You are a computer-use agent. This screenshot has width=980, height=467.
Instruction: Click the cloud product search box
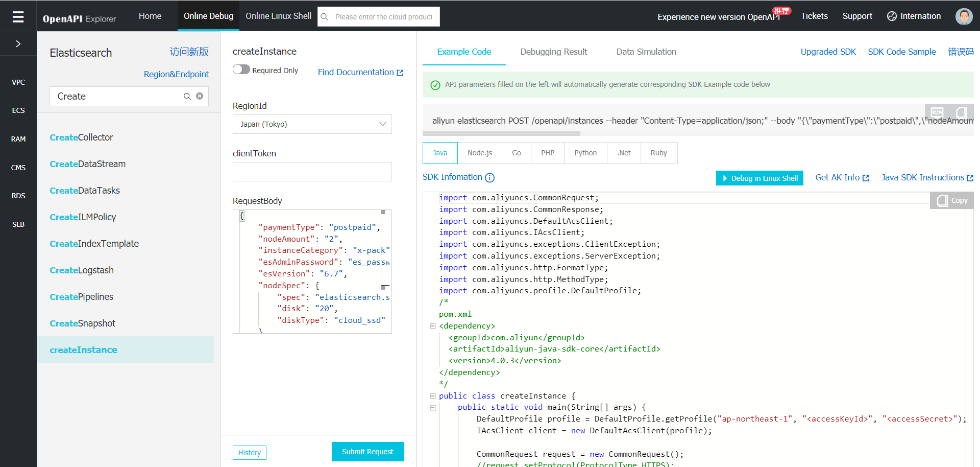click(379, 17)
